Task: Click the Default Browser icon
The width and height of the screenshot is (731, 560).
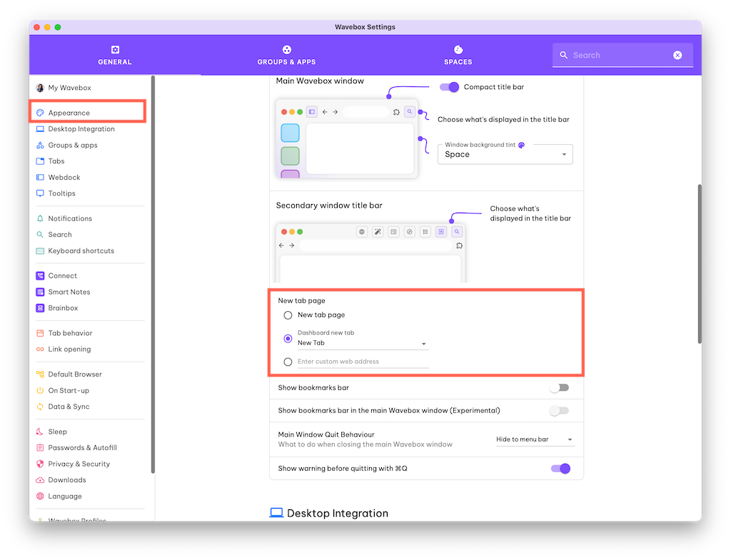Action: click(40, 374)
